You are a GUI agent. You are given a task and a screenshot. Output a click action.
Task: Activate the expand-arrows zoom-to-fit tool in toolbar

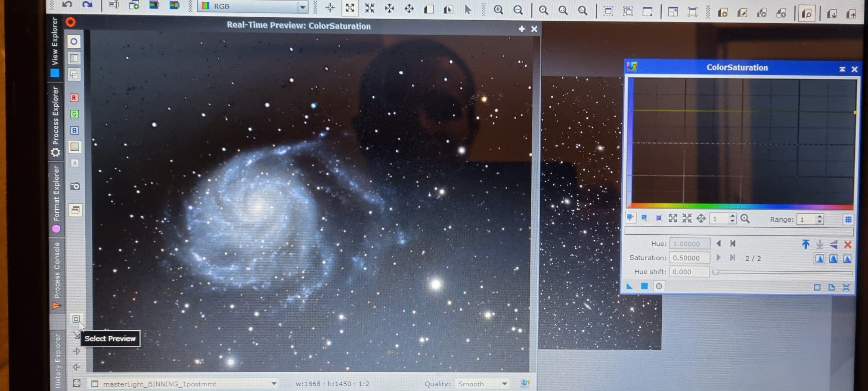[350, 8]
